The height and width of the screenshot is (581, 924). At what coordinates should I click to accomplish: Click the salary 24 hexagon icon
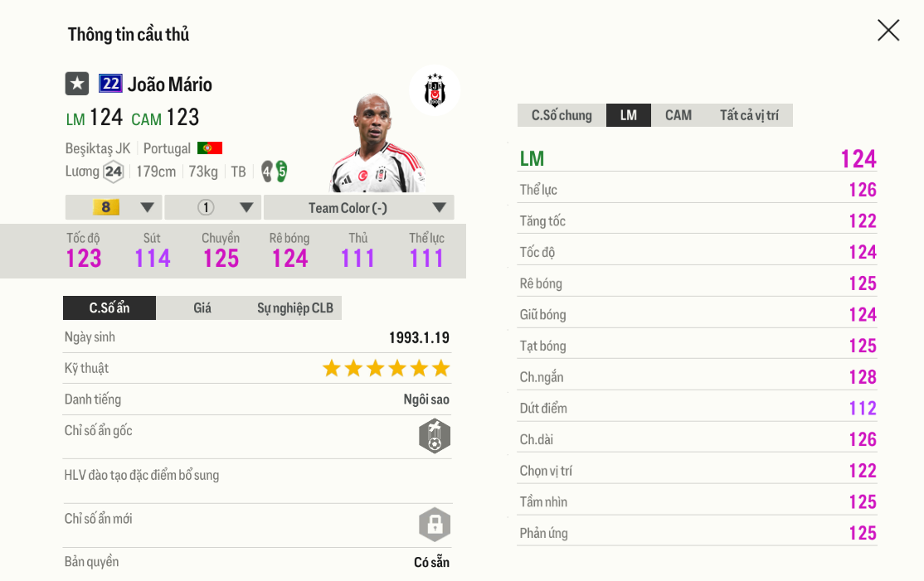pos(114,172)
